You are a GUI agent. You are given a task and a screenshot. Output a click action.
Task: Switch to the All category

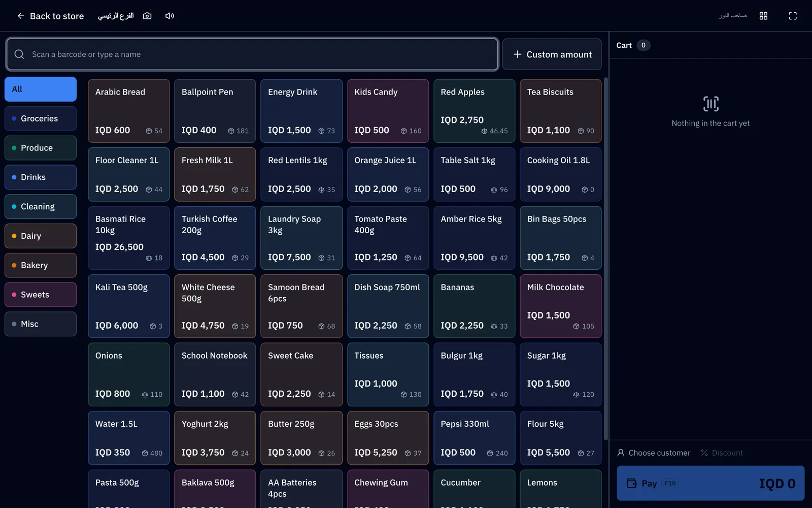41,89
